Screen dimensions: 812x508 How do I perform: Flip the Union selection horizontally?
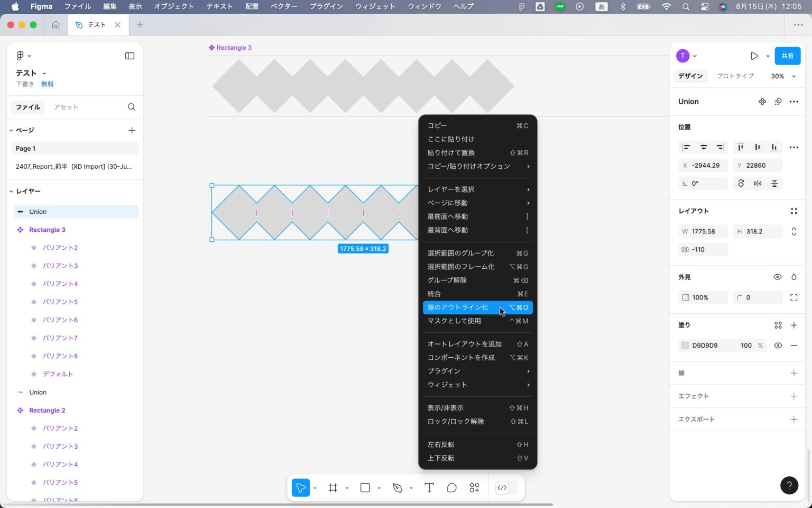pos(758,183)
